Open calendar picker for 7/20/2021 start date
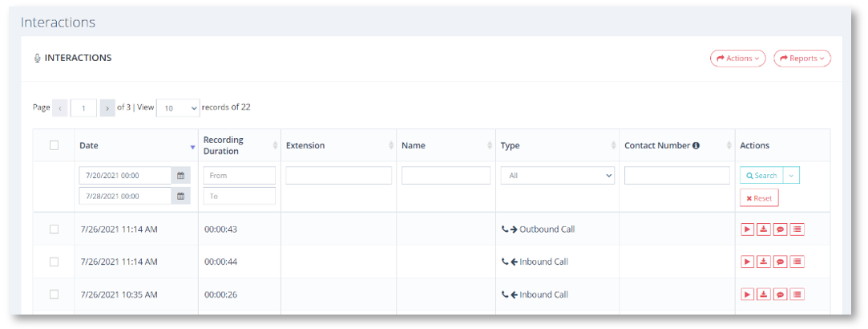 (x=180, y=176)
